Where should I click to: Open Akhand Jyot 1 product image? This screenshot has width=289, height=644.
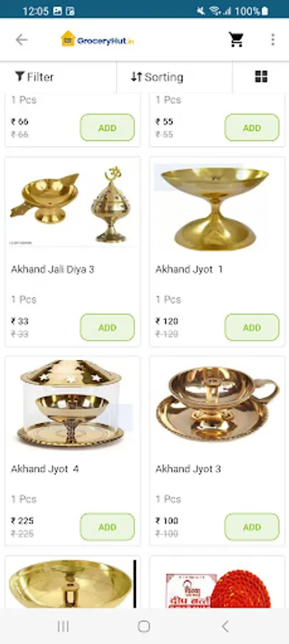point(217,205)
